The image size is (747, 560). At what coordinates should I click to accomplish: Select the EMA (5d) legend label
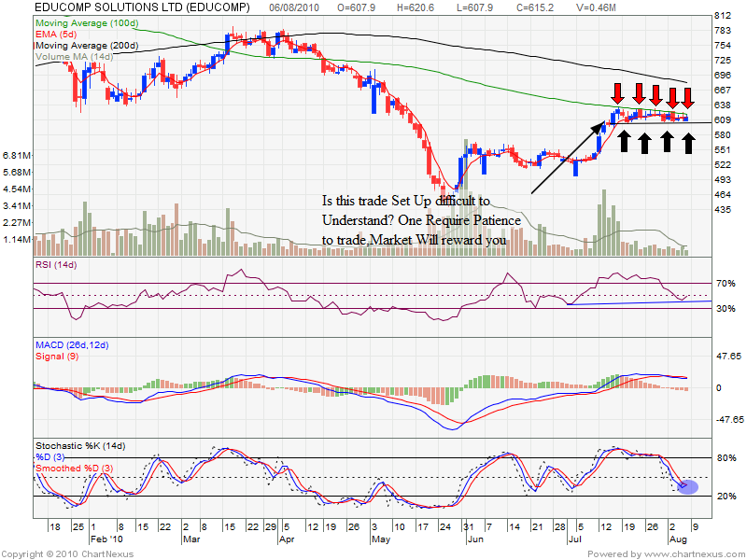click(58, 34)
